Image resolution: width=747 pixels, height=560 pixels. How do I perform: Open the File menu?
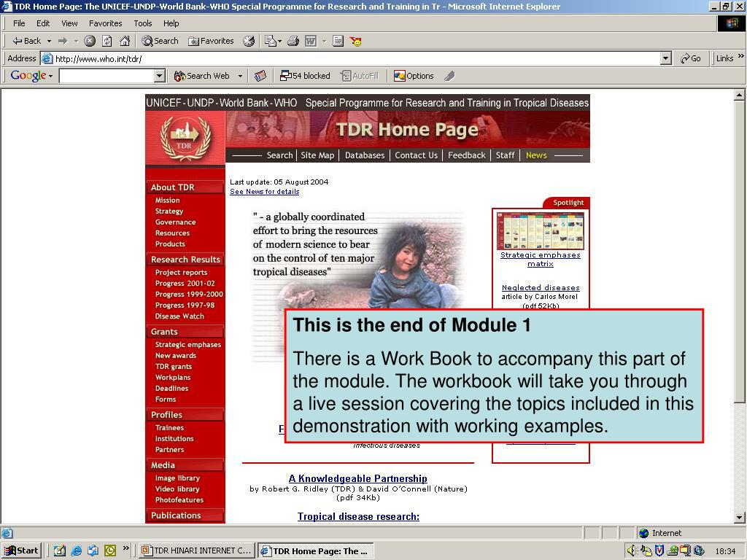tap(19, 23)
